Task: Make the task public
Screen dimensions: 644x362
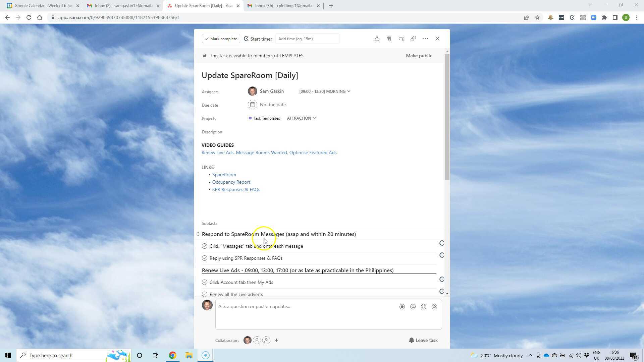Action: pos(419,56)
